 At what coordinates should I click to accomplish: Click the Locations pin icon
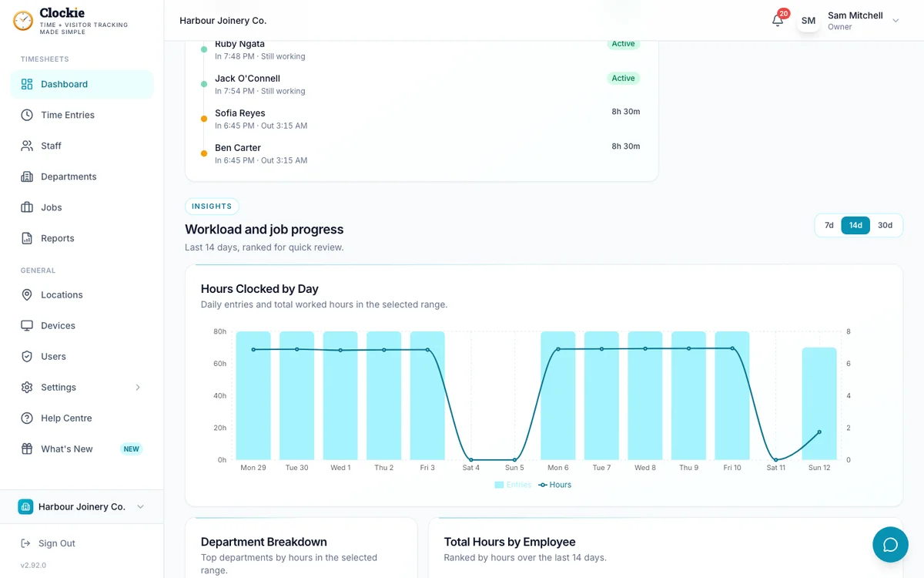(27, 294)
